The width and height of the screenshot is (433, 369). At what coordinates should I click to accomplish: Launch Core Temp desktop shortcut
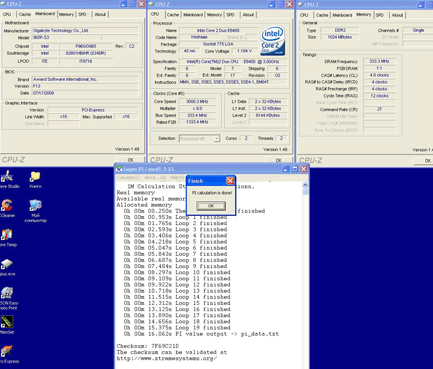click(x=7, y=238)
